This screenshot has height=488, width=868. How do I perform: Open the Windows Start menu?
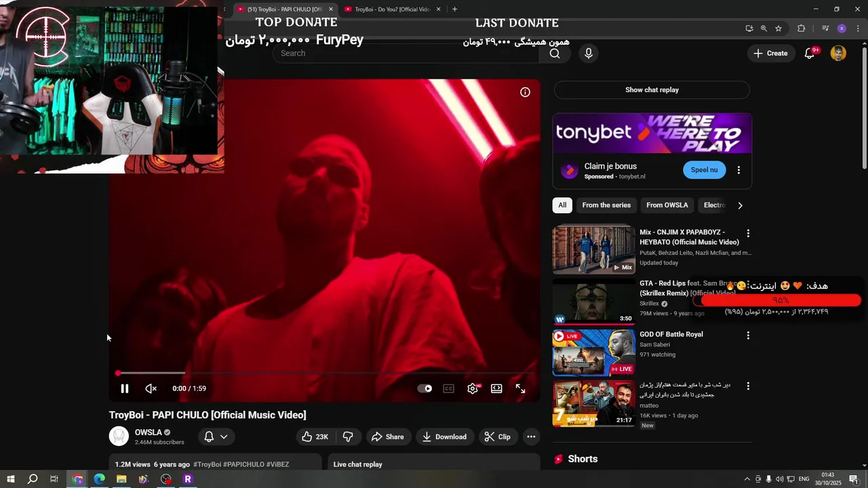click(x=11, y=479)
